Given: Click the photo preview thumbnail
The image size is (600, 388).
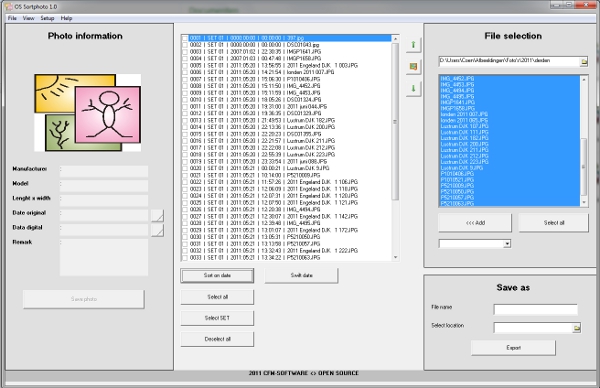Looking at the screenshot, I should pyautogui.click(x=88, y=112).
